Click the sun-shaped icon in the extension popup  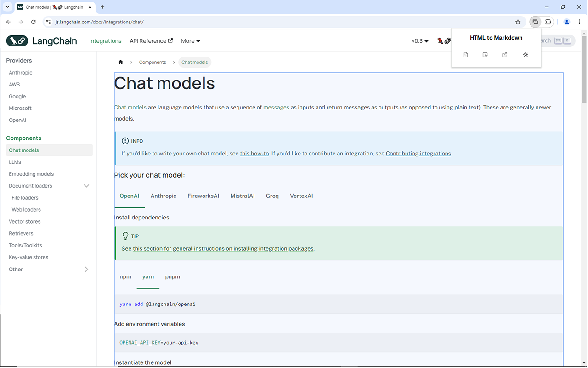tap(526, 55)
